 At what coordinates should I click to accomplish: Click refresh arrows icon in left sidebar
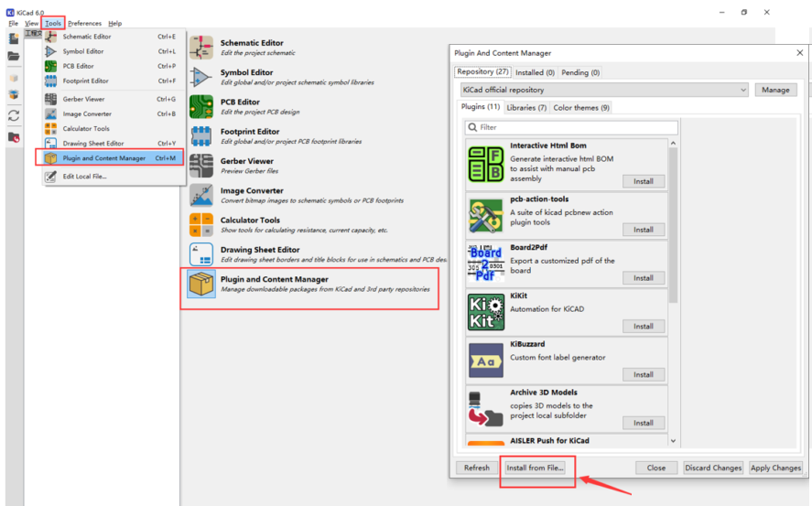[x=14, y=115]
